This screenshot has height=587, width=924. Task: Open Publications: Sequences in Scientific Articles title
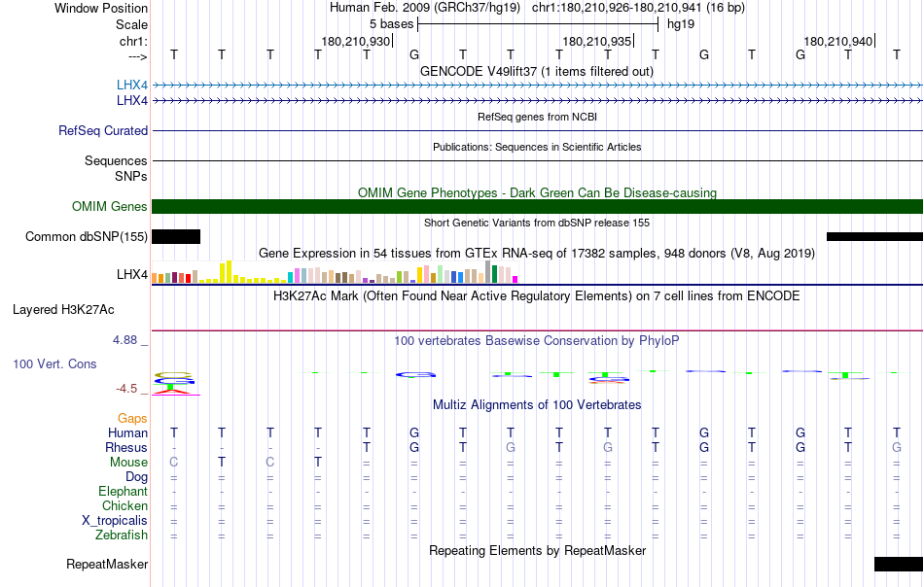[537, 147]
